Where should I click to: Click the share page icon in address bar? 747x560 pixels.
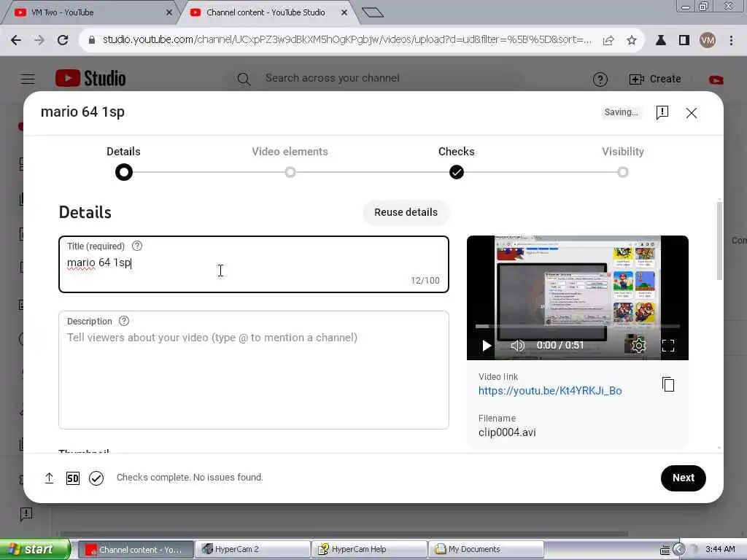point(608,41)
